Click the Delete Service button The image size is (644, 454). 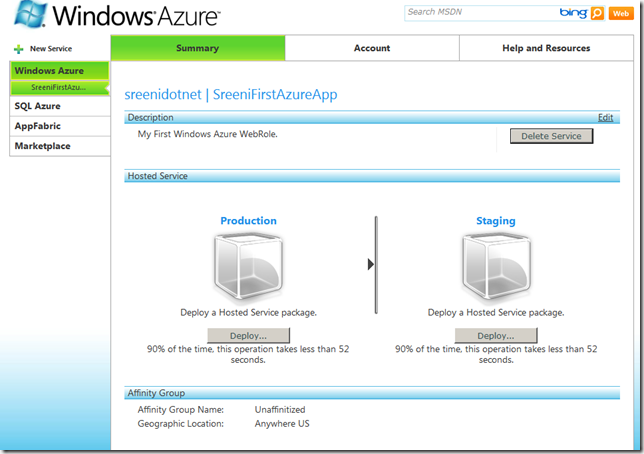coord(551,136)
